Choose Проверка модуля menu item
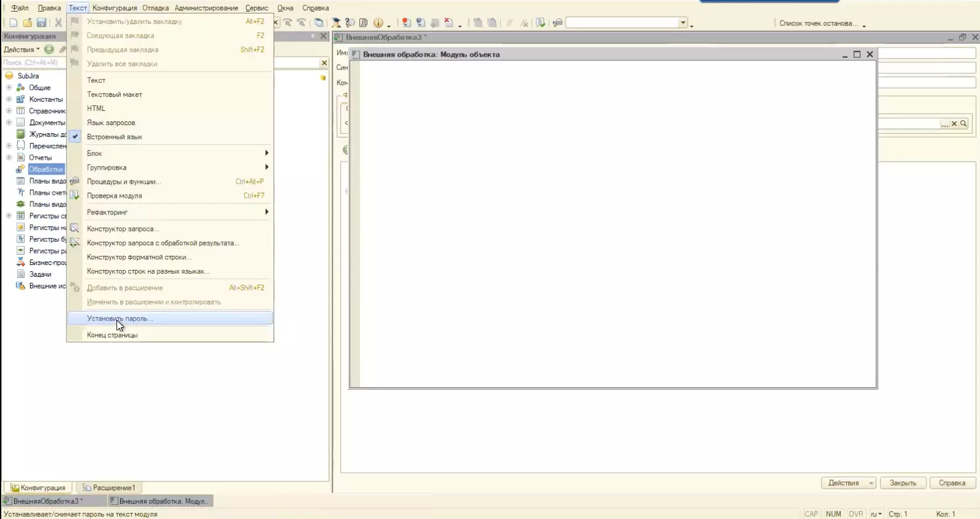 170,196
